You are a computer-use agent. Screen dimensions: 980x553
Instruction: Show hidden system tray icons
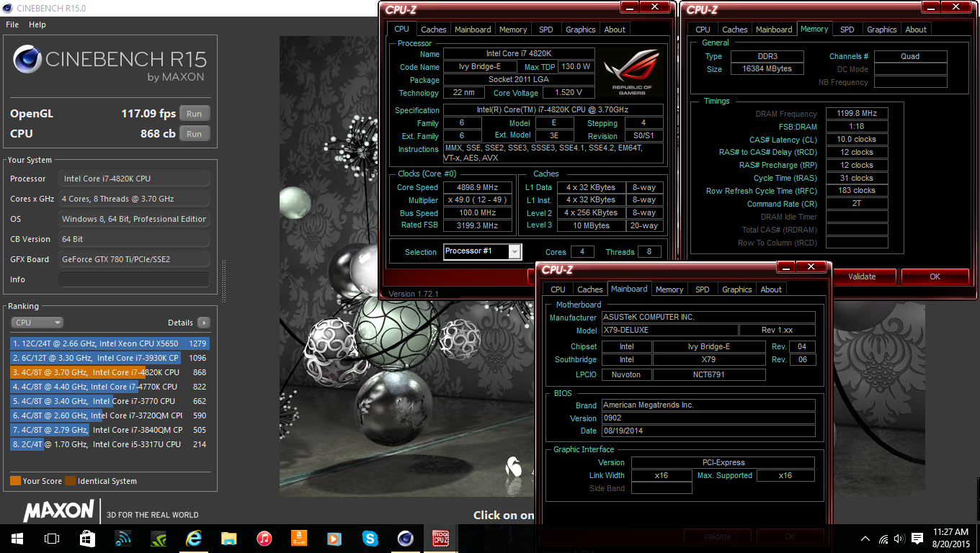tap(865, 539)
